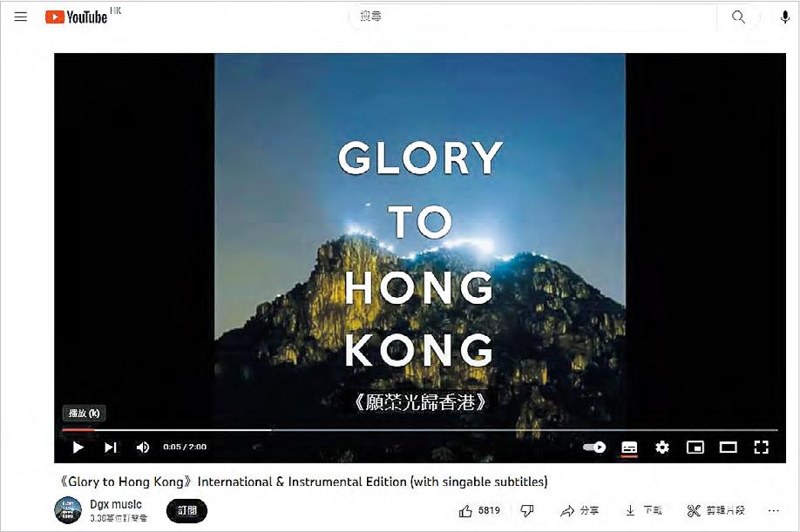Mute the video volume
Screen dimensions: 800x532
142,448
